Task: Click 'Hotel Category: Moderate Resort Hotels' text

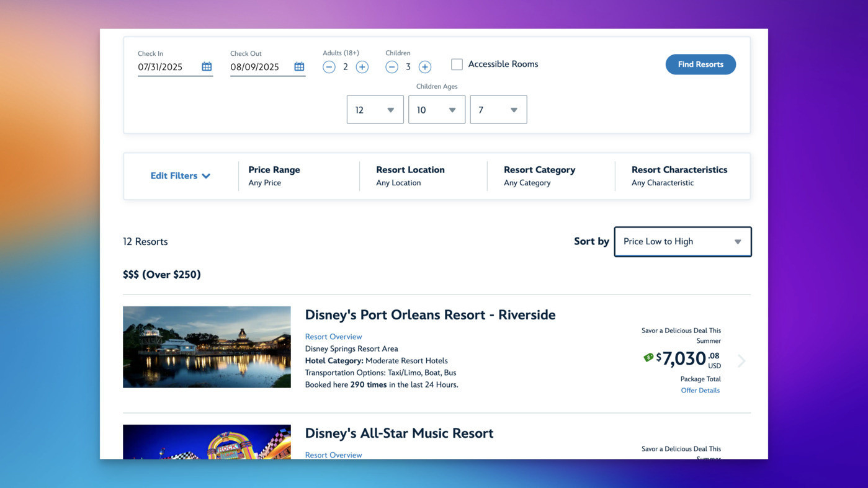Action: click(x=376, y=361)
